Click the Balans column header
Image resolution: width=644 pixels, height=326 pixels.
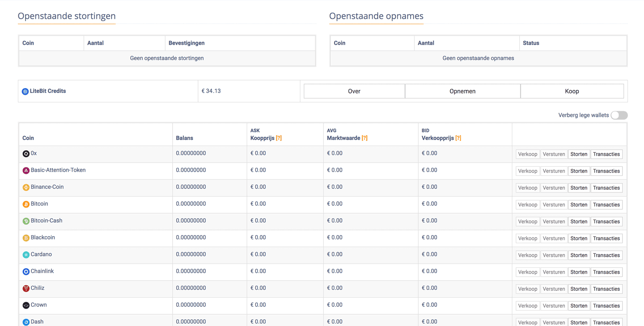pyautogui.click(x=185, y=138)
